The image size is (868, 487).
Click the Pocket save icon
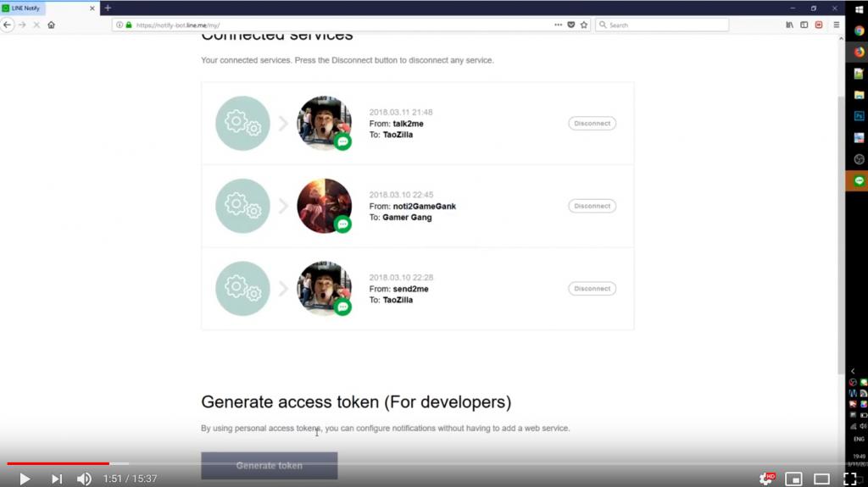[x=571, y=25]
